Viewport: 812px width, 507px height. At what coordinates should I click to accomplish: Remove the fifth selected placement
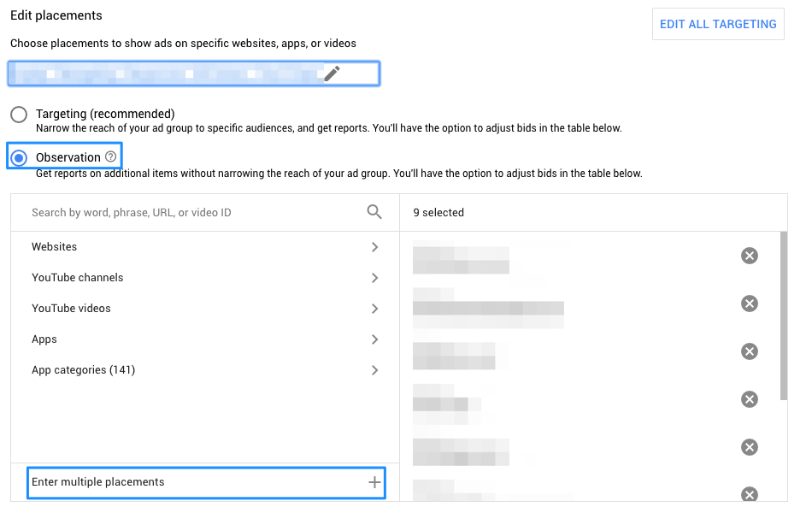tap(750, 447)
